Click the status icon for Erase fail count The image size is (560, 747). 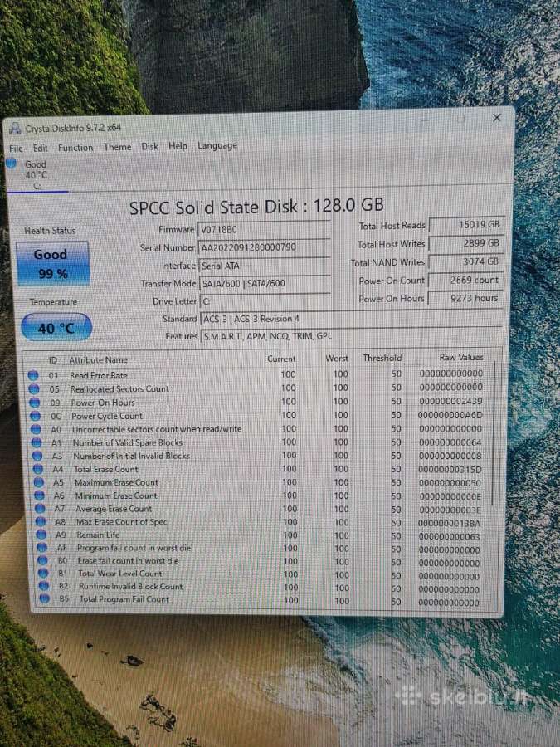coord(43,560)
